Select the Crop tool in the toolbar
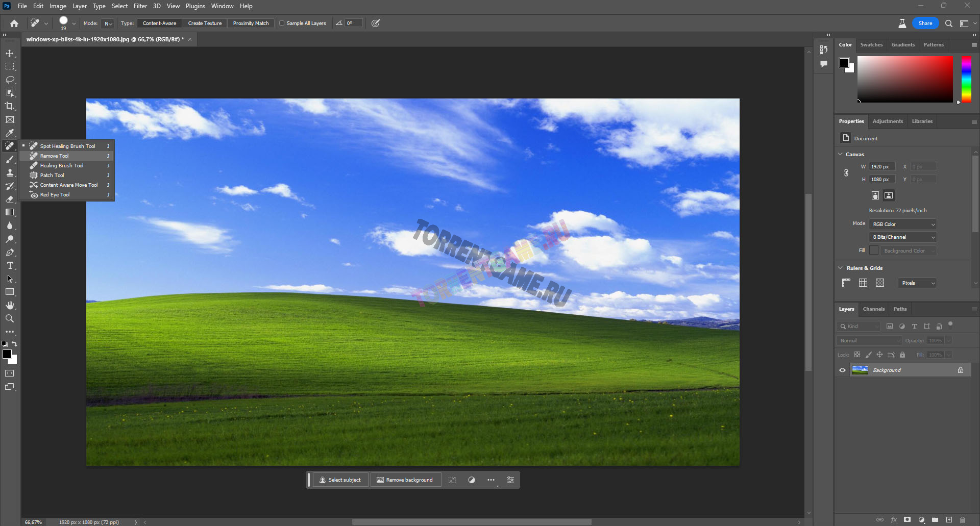980x526 pixels. point(10,106)
